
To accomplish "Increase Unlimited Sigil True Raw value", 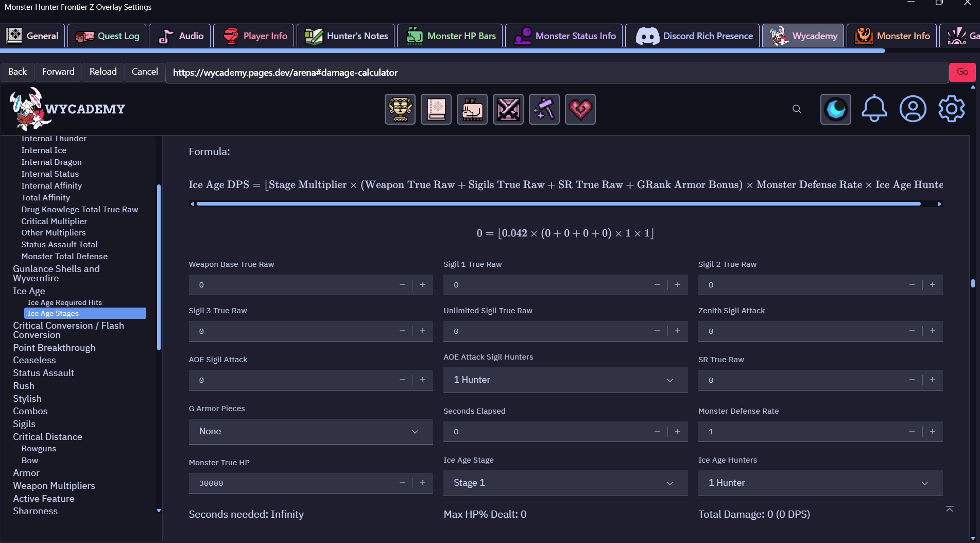I will tap(678, 331).
